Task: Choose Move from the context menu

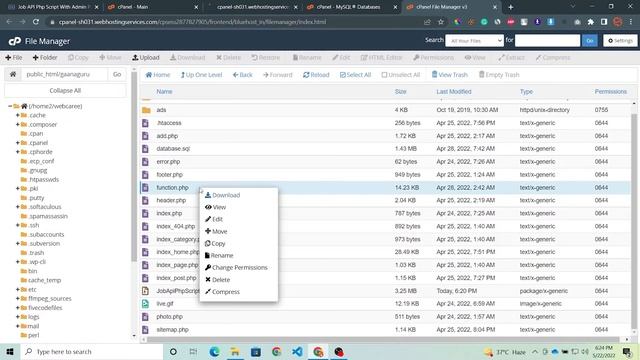Action: pyautogui.click(x=216, y=231)
